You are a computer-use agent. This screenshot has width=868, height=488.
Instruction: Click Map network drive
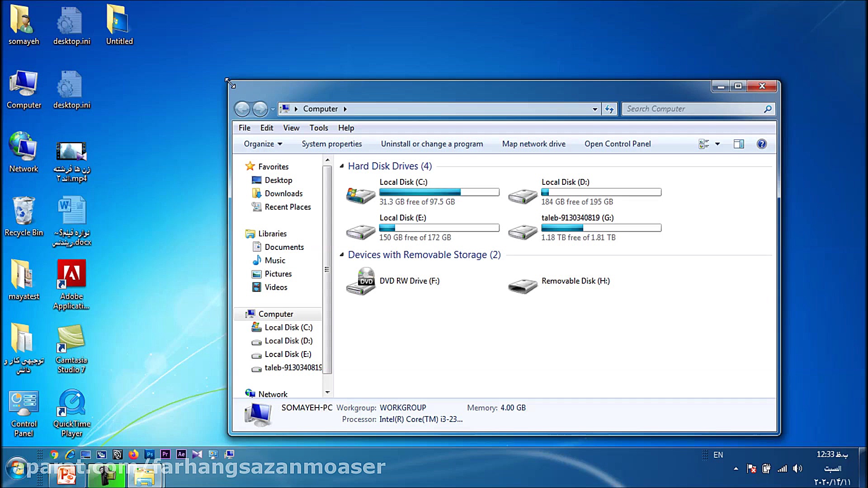tap(533, 144)
